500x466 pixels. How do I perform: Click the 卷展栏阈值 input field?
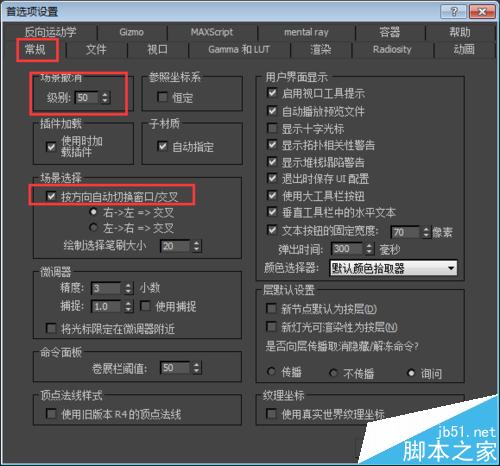point(175,368)
